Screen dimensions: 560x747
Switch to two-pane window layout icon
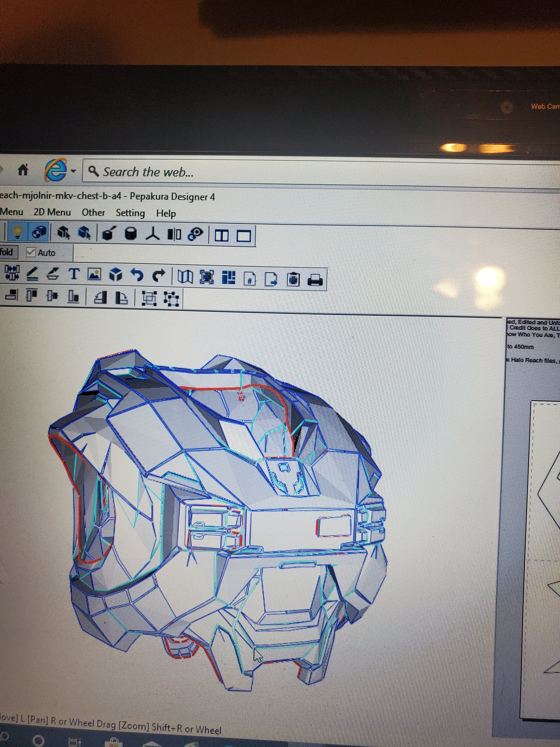(222, 235)
